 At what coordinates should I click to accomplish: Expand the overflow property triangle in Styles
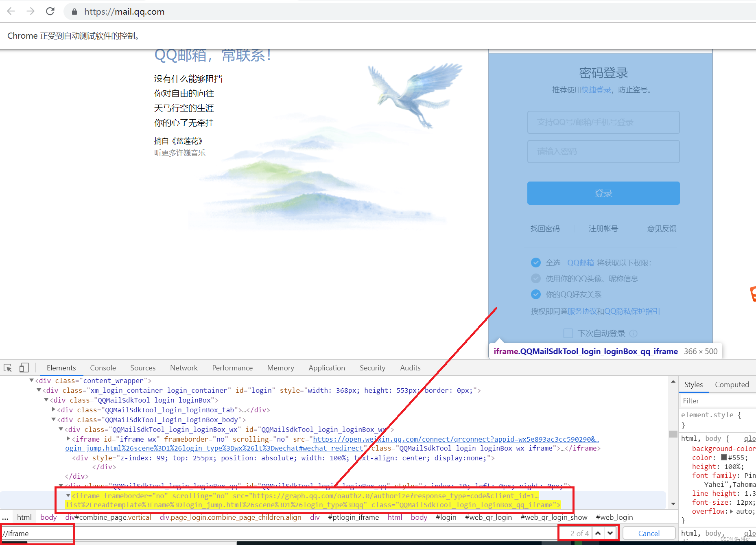tap(732, 512)
